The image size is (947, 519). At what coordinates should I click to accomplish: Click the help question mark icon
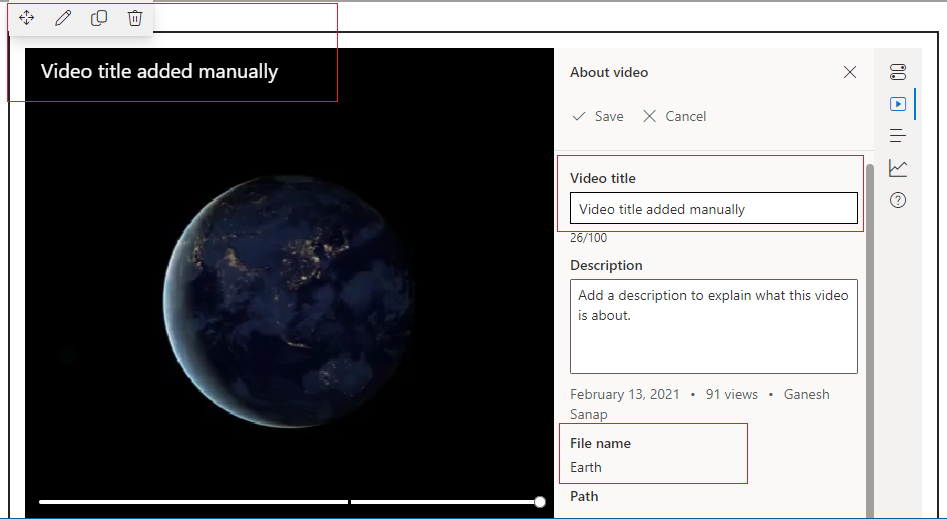click(898, 200)
